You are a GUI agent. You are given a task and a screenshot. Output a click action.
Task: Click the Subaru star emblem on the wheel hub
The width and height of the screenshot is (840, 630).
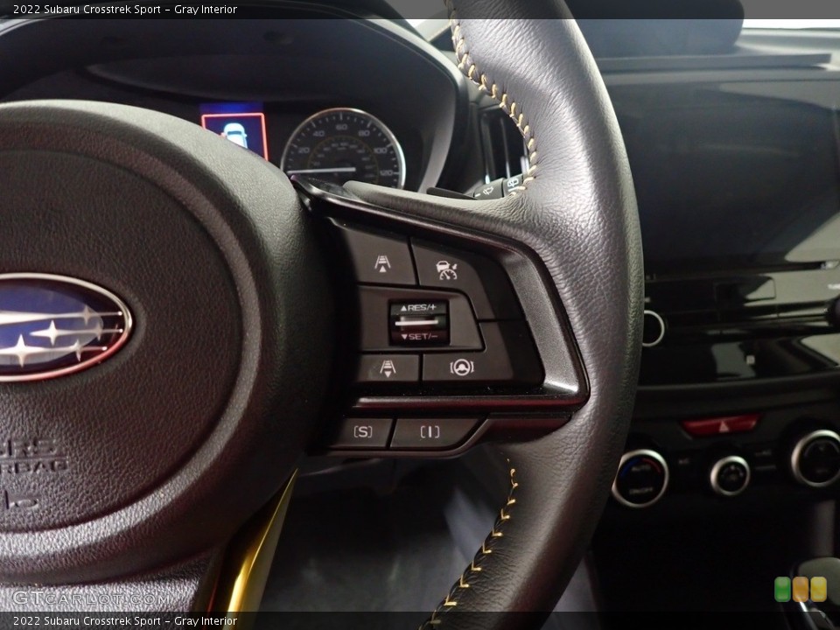pyautogui.click(x=58, y=328)
